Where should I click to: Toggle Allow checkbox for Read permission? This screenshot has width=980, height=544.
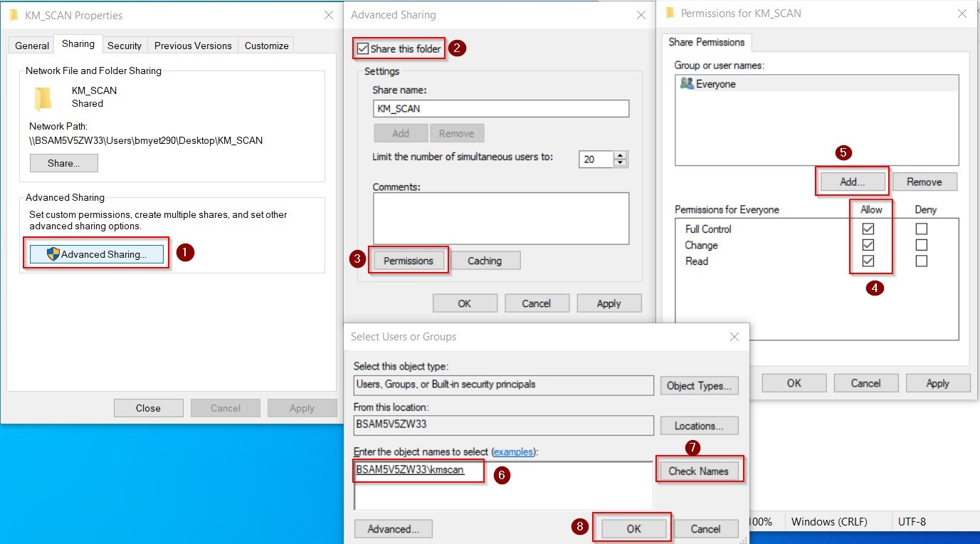pos(868,261)
